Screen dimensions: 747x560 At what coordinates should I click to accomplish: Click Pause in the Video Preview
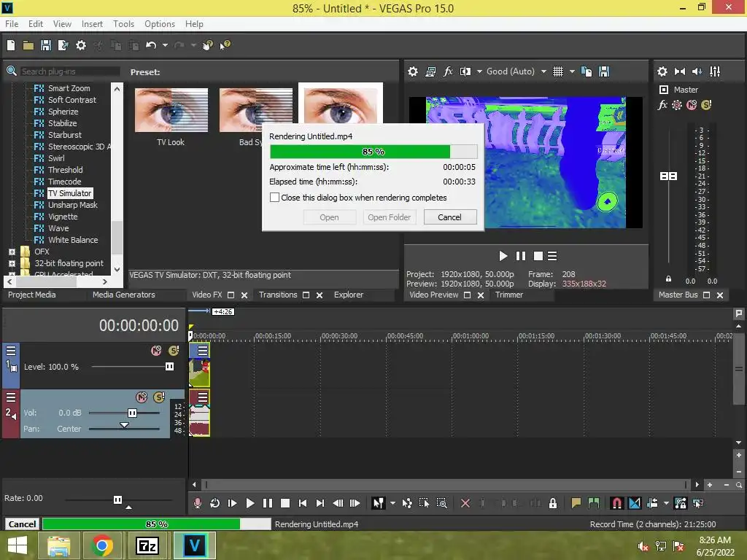pyautogui.click(x=521, y=256)
